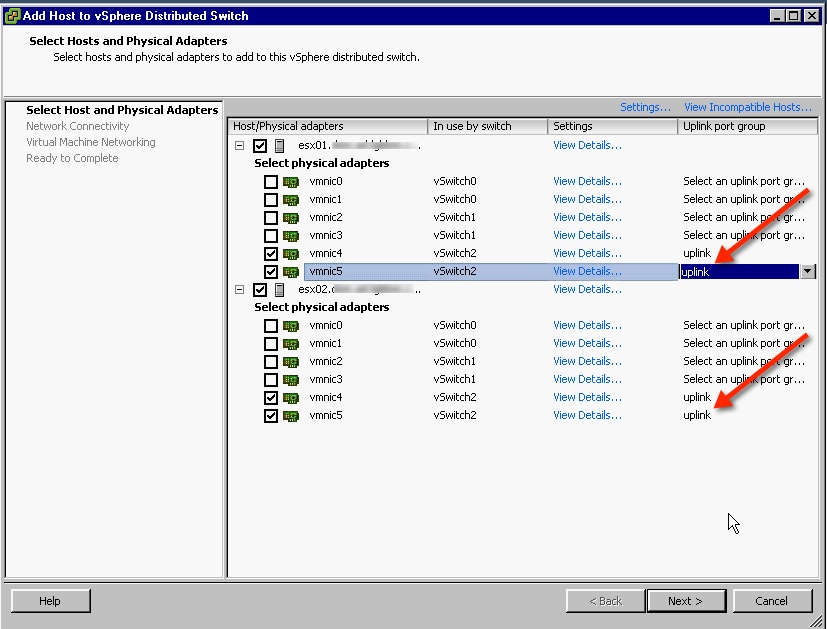Click network adapter icon for esx01 vmnic1

(x=291, y=200)
